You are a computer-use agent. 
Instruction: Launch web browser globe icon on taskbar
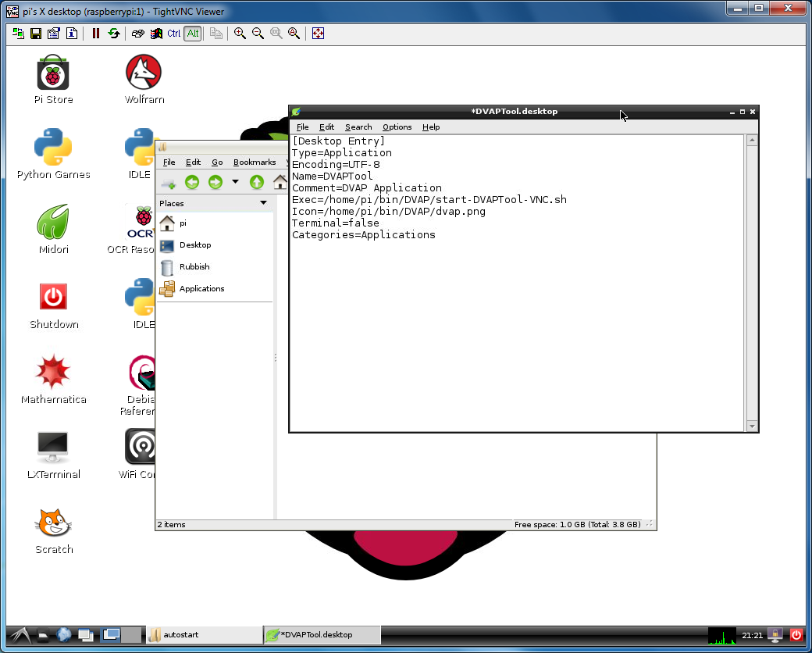pyautogui.click(x=64, y=635)
